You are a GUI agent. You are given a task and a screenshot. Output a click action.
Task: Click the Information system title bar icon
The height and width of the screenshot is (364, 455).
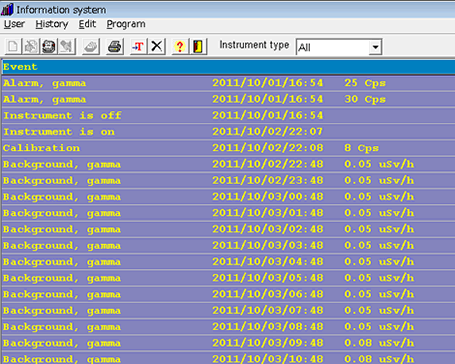(x=7, y=9)
